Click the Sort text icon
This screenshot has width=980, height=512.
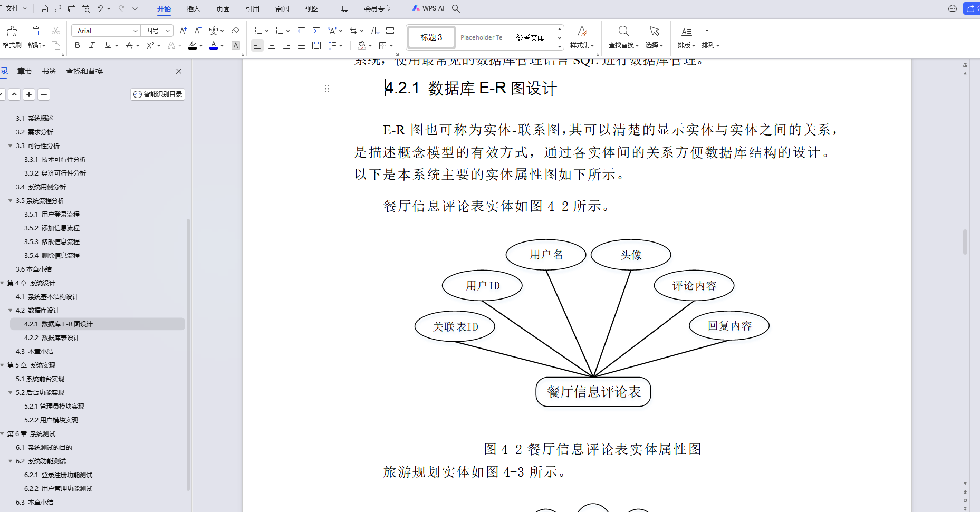pos(376,31)
